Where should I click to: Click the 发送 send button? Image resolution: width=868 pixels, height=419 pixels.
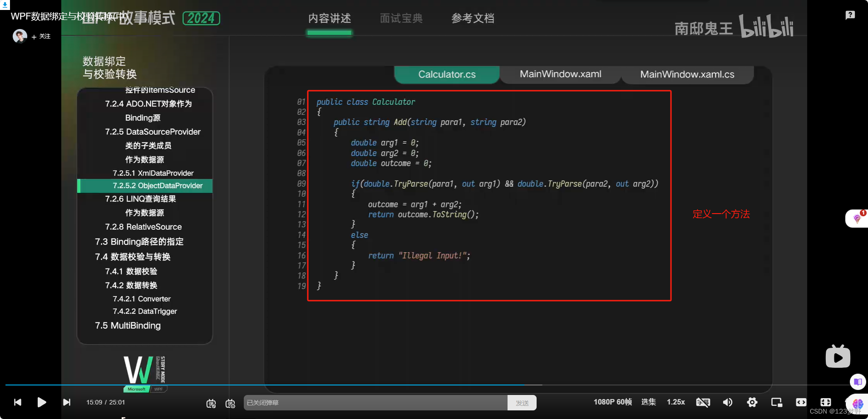coord(522,403)
